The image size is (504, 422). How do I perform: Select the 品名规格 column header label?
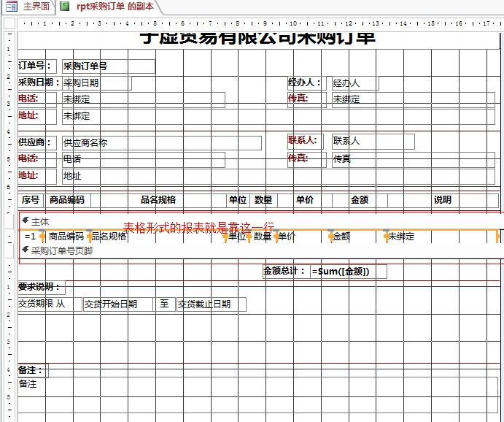158,200
